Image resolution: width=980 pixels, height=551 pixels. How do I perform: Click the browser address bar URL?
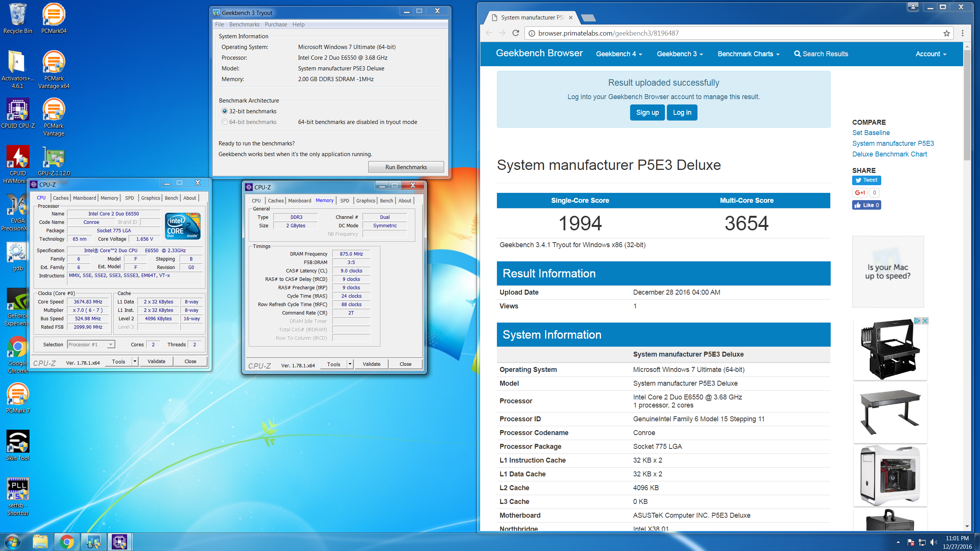pos(608,33)
